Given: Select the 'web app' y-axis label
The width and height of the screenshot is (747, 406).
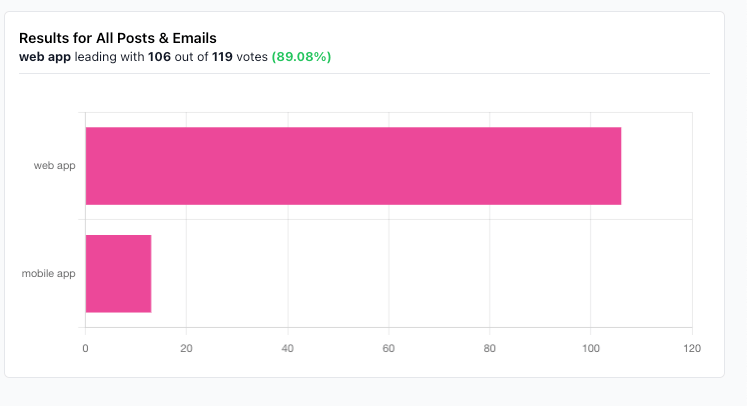Looking at the screenshot, I should [x=54, y=166].
